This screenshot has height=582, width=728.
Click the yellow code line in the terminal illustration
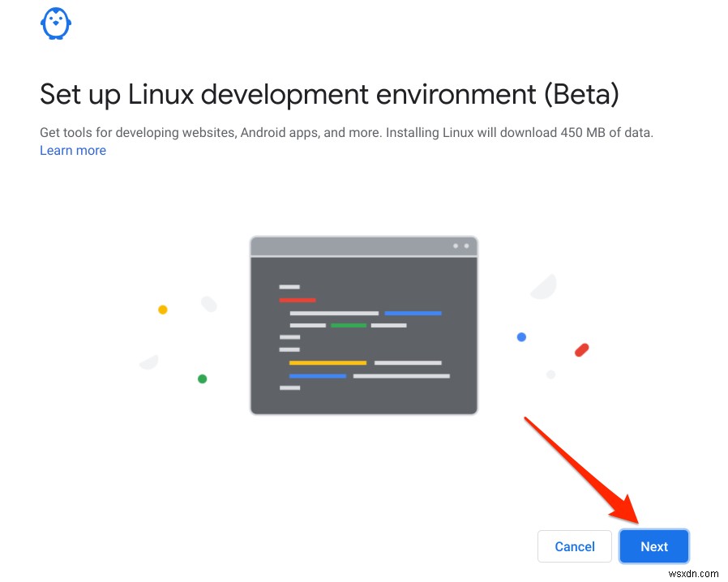[327, 363]
